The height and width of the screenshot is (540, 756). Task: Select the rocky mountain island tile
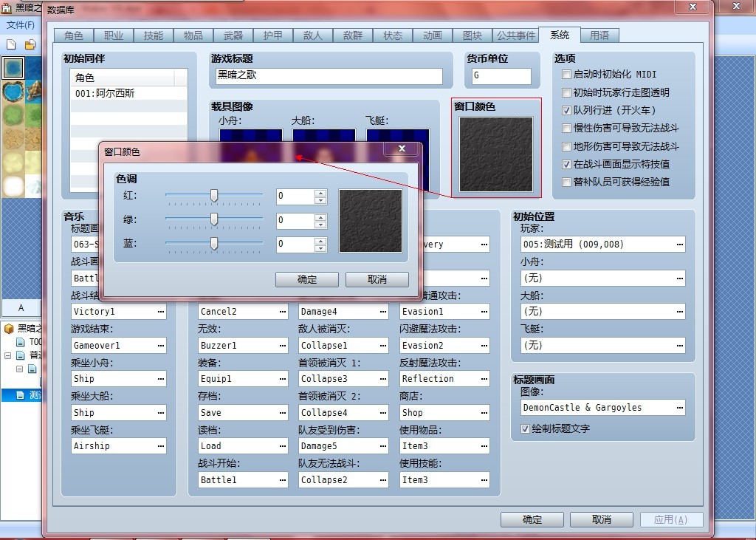coord(33,91)
